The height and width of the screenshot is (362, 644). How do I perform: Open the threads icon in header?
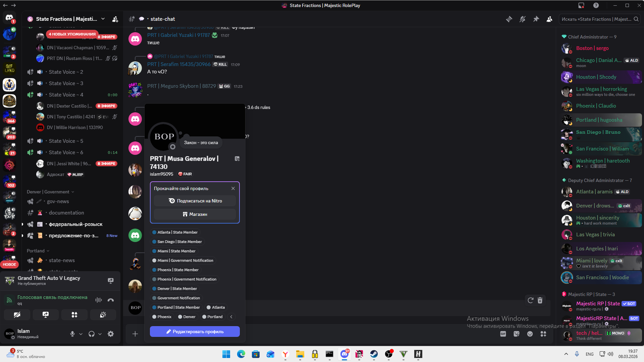tap(509, 19)
